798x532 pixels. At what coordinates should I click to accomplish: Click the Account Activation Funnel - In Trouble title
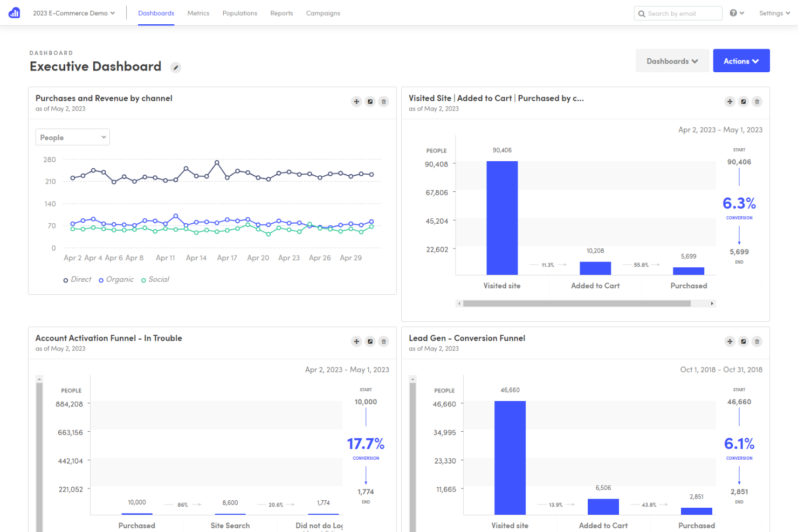109,338
